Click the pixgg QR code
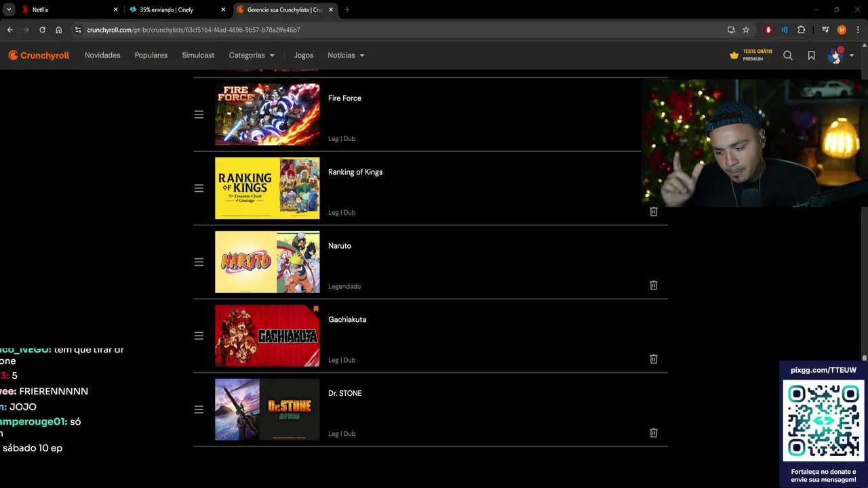The height and width of the screenshot is (488, 868). 823,420
